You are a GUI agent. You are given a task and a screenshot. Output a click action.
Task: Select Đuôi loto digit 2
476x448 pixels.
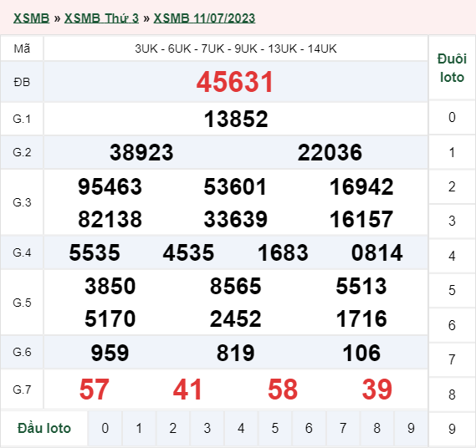(452, 186)
